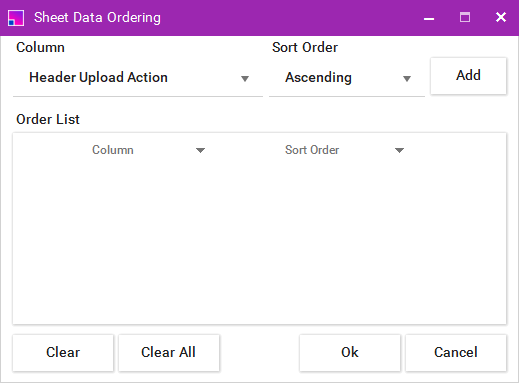Open the Sort Order dropdown showing Ascending
The height and width of the screenshot is (383, 519).
347,78
